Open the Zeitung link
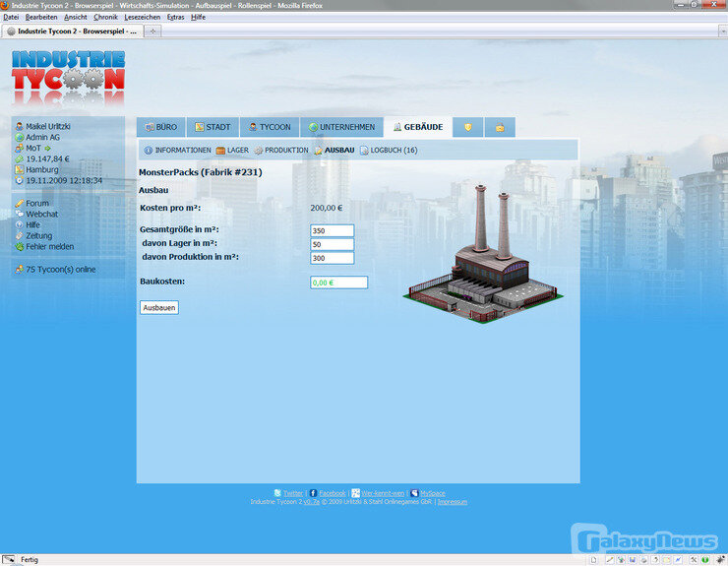Viewport: 728px width, 566px height. pyautogui.click(x=39, y=235)
